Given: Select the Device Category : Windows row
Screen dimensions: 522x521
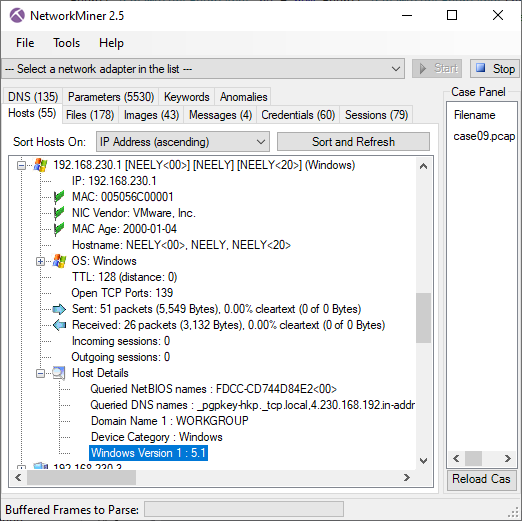Looking at the screenshot, I should click(x=157, y=437).
